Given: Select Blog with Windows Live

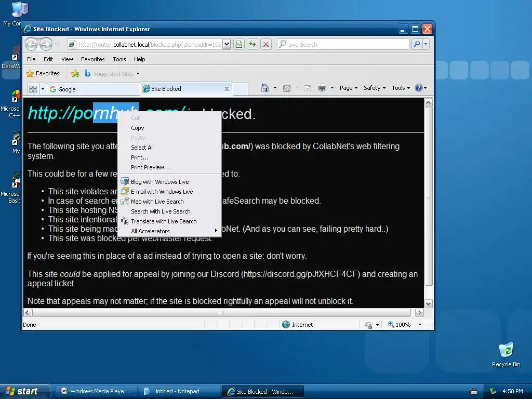Looking at the screenshot, I should click(169, 182).
